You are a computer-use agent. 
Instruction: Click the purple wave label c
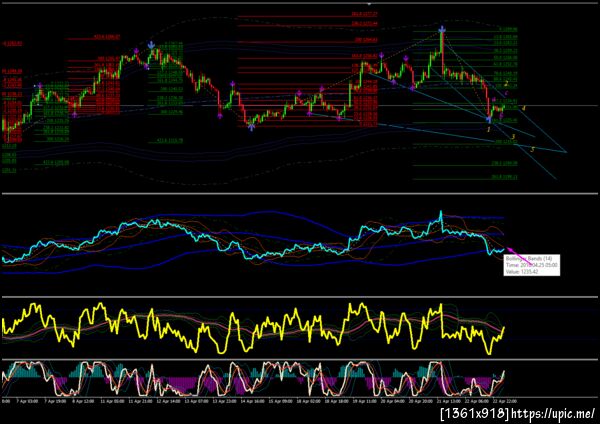point(507,93)
